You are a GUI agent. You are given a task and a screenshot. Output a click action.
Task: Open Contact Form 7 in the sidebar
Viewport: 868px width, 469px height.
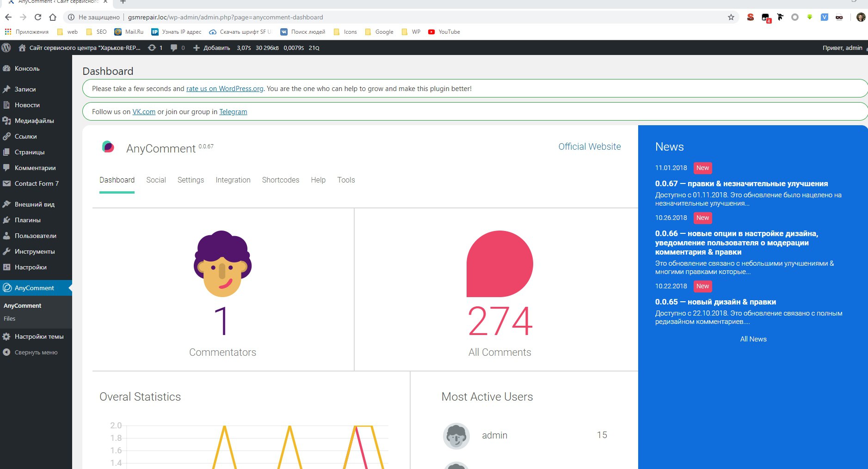(36, 183)
